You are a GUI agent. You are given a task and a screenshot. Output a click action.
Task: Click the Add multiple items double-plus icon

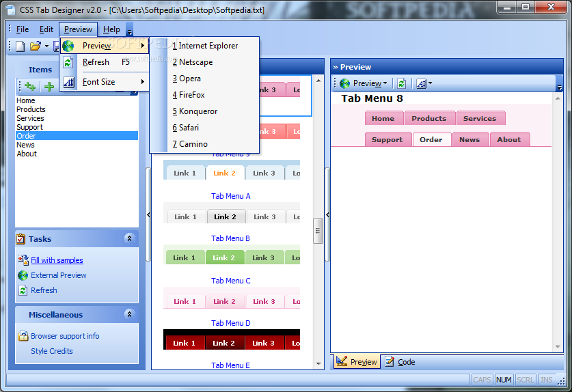click(x=30, y=87)
